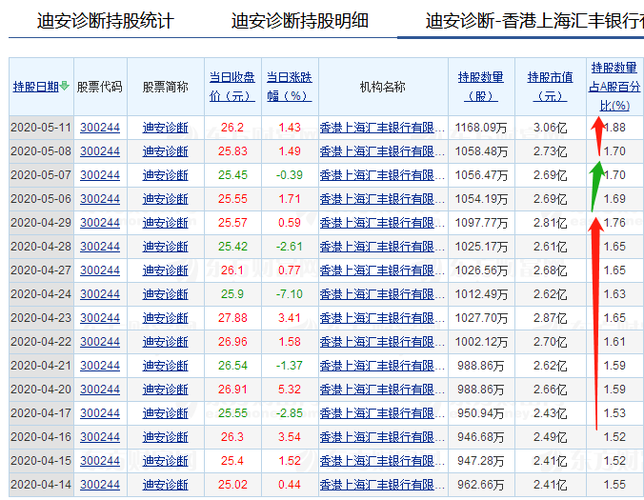Open stock code 300244 in the 2020-05-08 row
644x500 pixels.
tap(100, 151)
